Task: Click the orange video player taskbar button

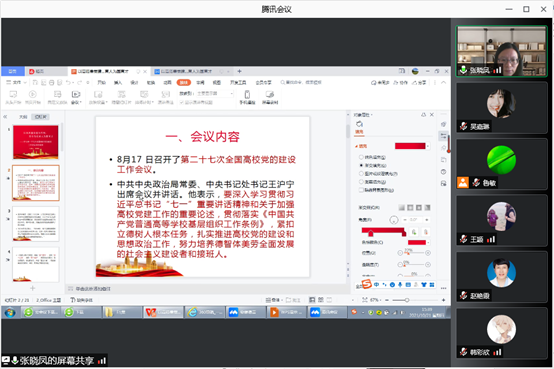Action: click(287, 312)
